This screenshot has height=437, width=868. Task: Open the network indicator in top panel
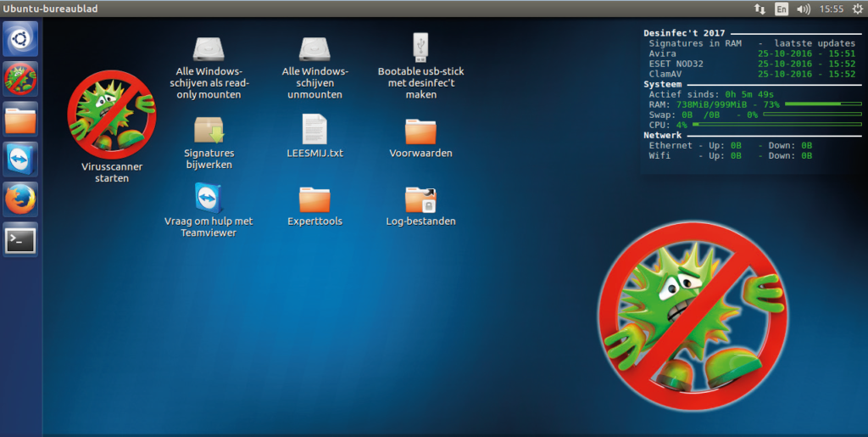759,8
